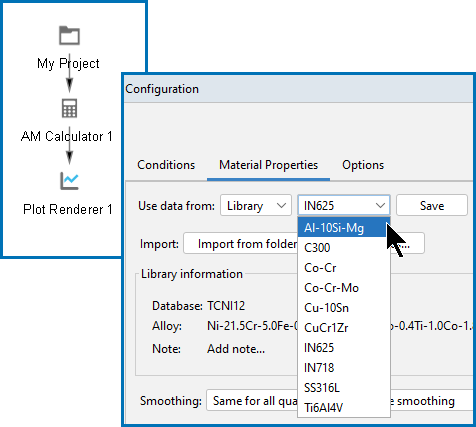Switch to the Options tab
Viewport: 476px width, 427px height.
click(x=363, y=165)
